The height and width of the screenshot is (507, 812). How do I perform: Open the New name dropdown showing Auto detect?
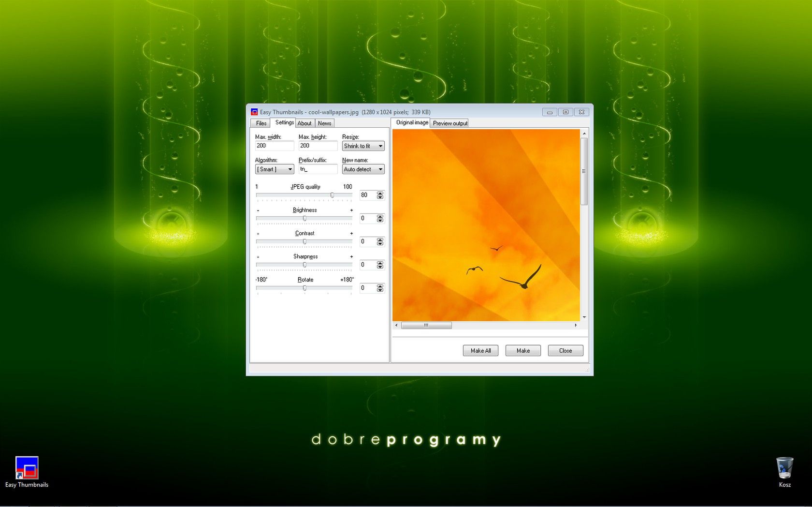tap(363, 169)
